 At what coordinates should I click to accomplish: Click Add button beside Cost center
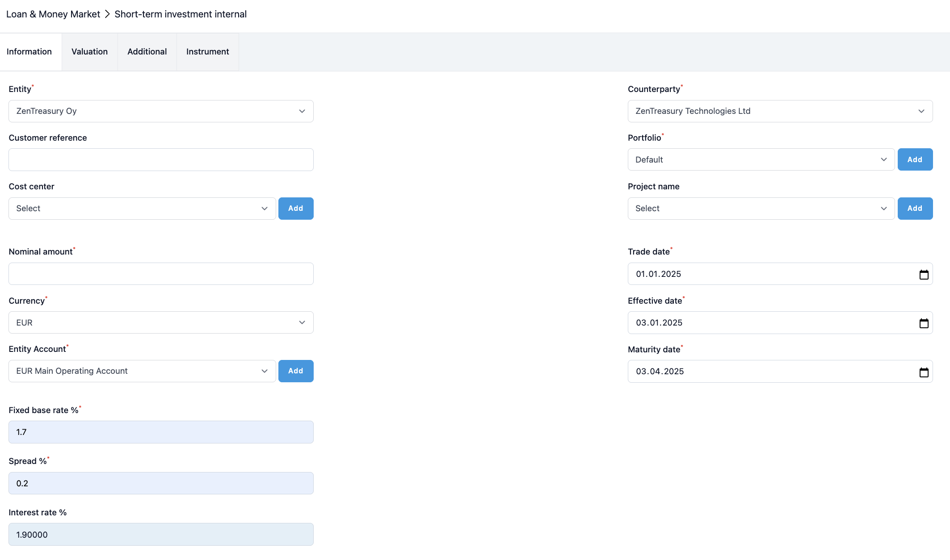295,209
